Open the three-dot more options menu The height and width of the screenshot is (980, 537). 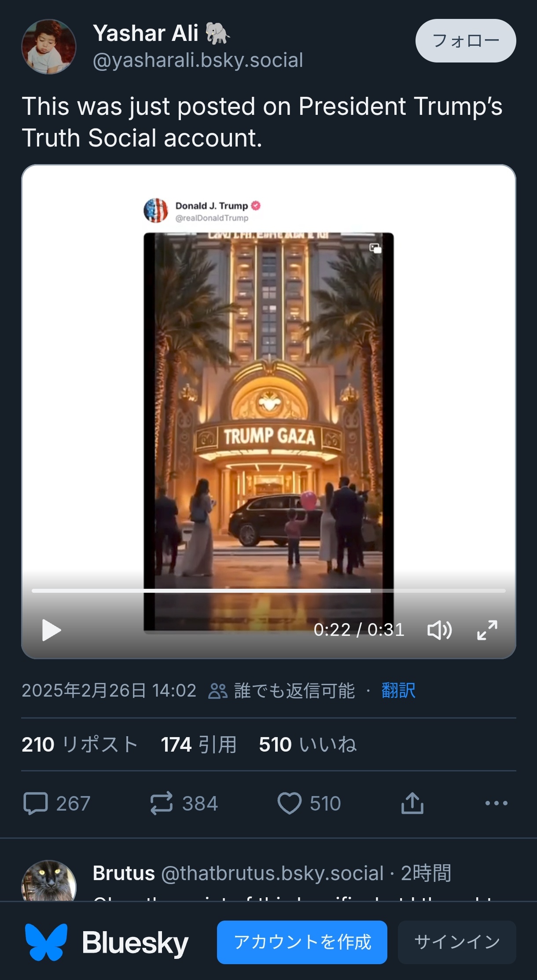497,804
